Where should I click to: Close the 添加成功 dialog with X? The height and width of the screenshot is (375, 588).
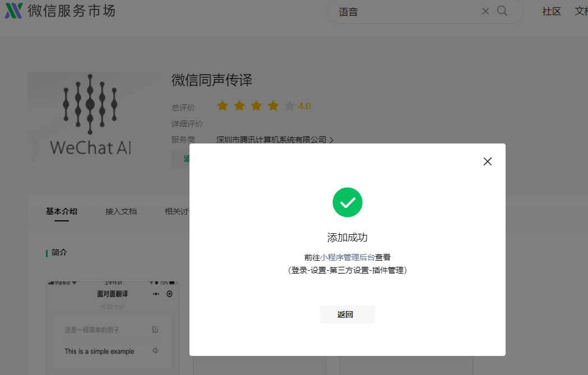tap(488, 161)
